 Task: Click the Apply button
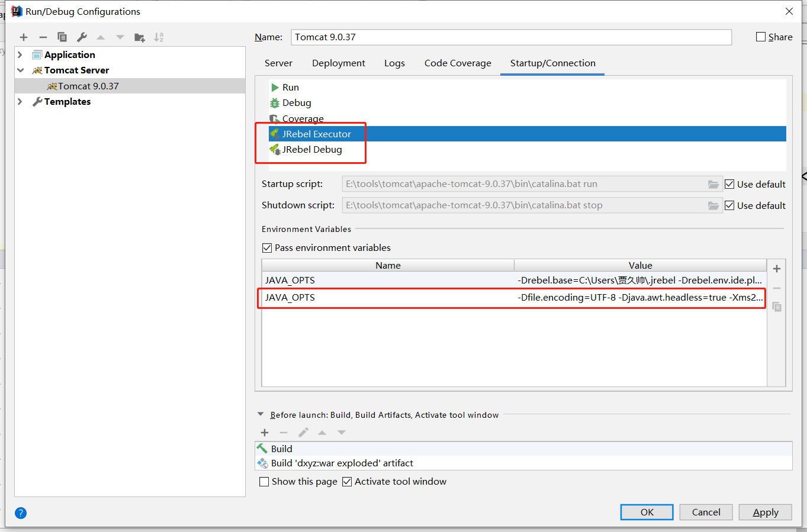coord(765,512)
